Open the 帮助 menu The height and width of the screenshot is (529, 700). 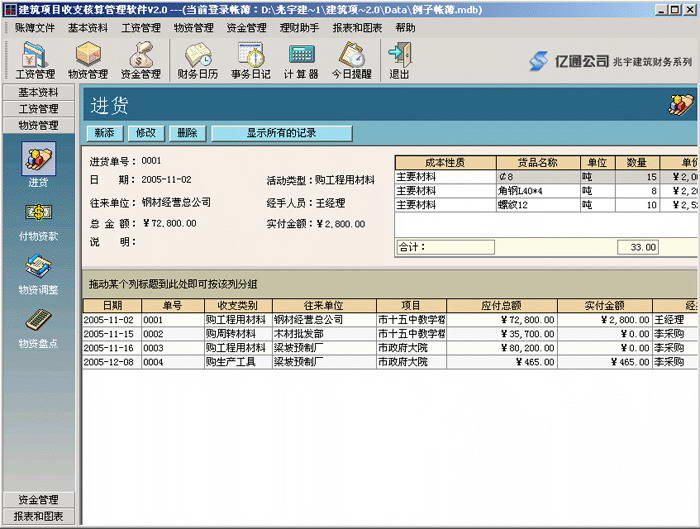pos(405,28)
